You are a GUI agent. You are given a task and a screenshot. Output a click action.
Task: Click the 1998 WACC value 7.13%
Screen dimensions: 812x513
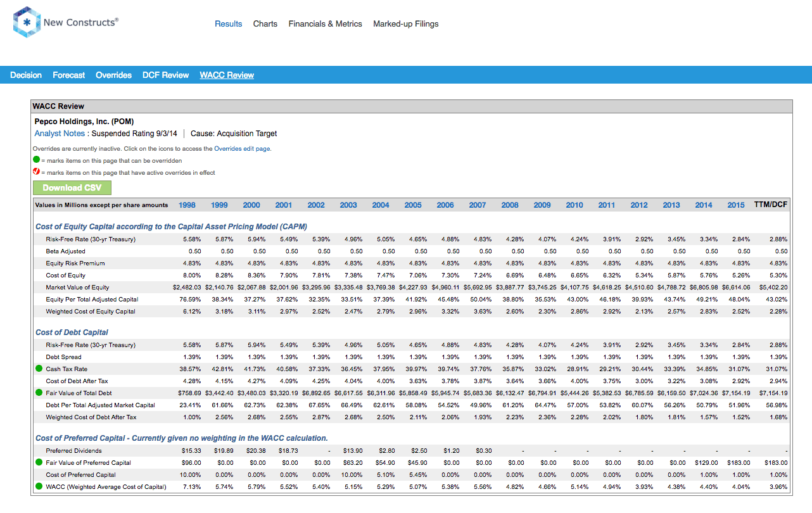191,487
